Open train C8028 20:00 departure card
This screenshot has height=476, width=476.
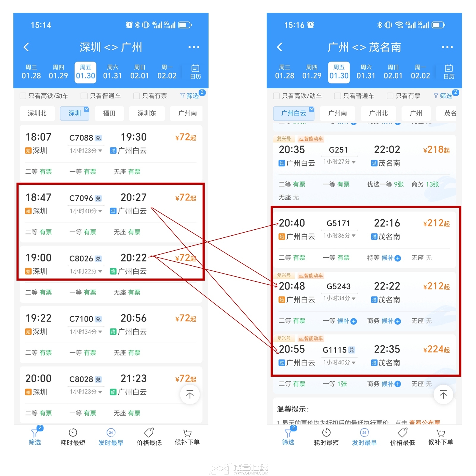pos(111,395)
